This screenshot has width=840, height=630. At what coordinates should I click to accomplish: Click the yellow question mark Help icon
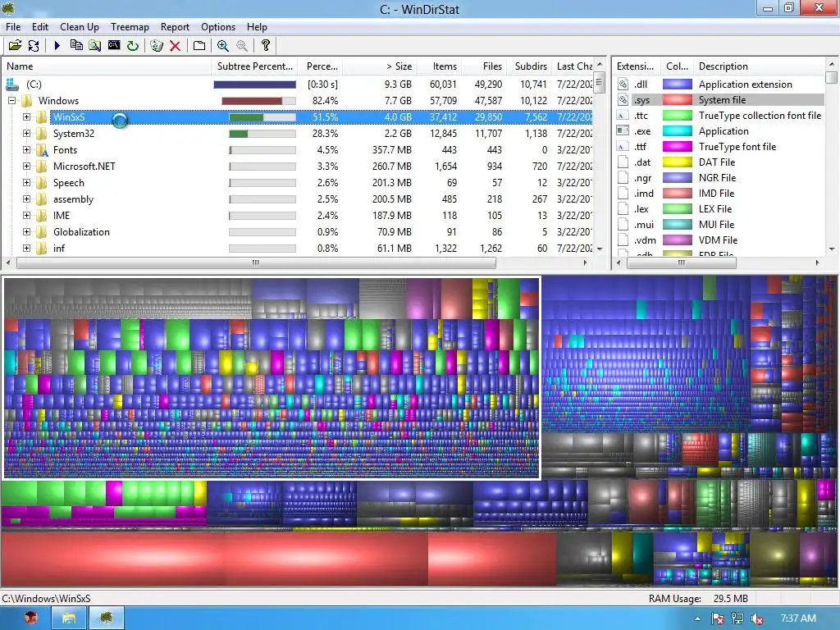tap(266, 46)
